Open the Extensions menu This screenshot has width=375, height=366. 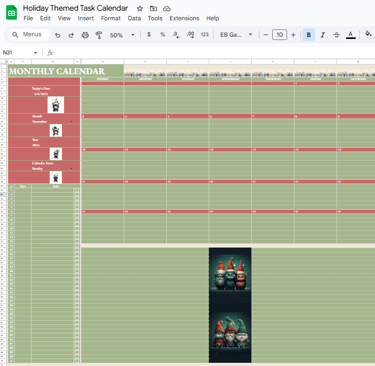[x=184, y=18]
